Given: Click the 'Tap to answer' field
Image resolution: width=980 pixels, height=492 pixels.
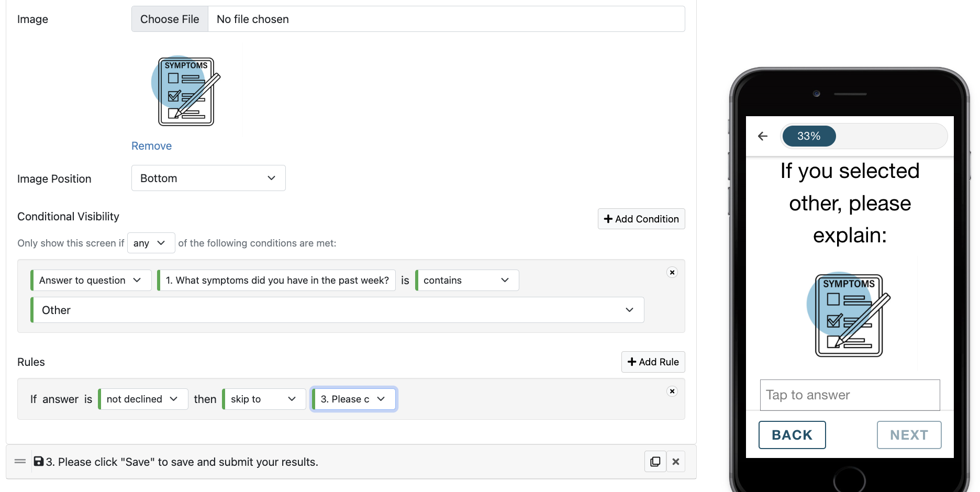Looking at the screenshot, I should coord(850,395).
